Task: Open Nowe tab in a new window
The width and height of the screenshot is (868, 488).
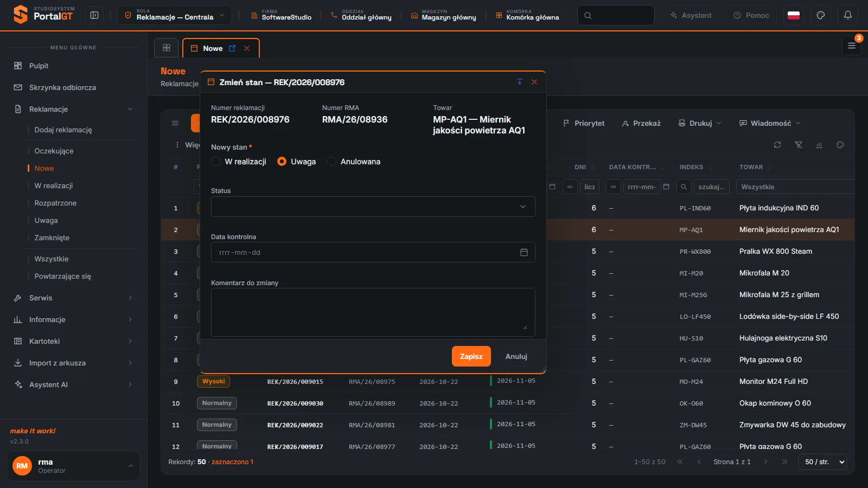Action: (232, 48)
